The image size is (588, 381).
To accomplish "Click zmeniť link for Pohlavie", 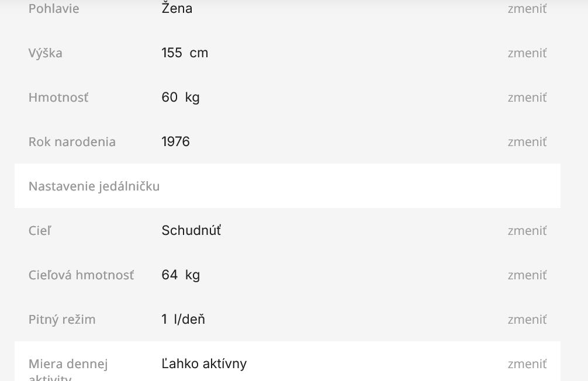I will [x=527, y=9].
